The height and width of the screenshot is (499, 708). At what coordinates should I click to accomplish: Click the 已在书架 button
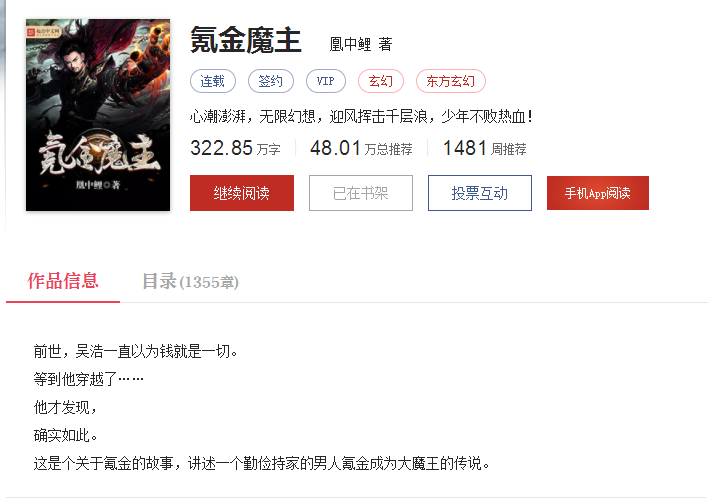[x=361, y=193]
